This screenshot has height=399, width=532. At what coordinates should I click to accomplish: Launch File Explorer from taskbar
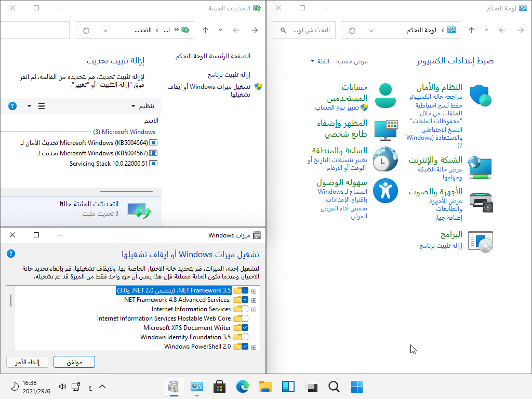click(x=265, y=387)
